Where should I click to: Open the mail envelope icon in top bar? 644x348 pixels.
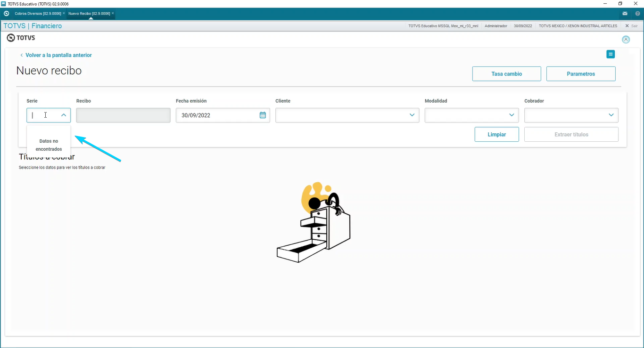(625, 14)
